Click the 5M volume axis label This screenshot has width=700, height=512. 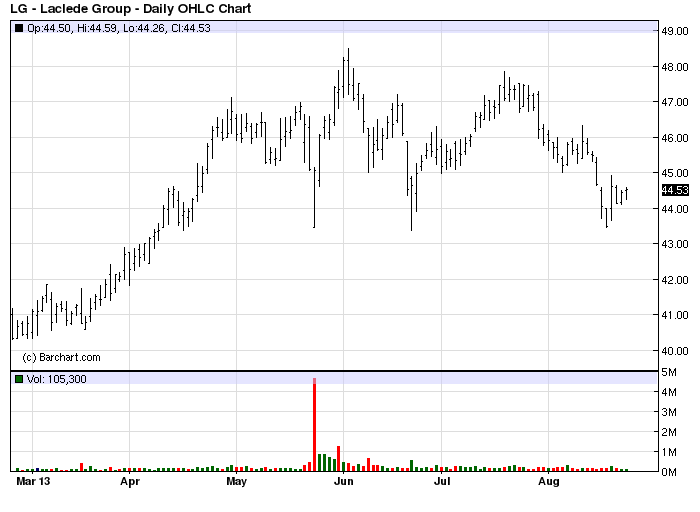click(669, 373)
